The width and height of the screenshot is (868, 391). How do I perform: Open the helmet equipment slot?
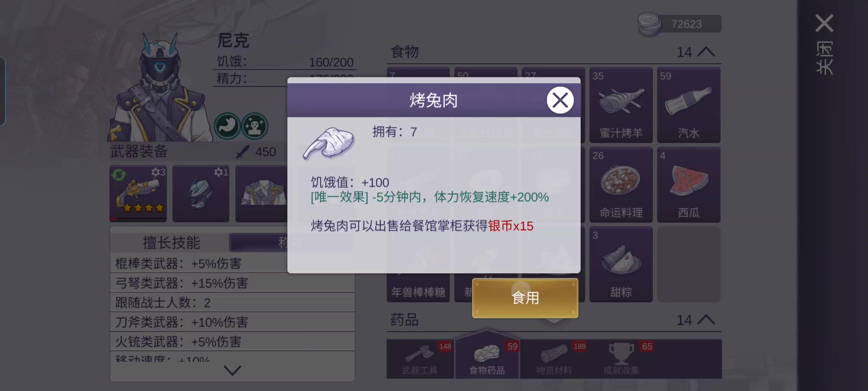click(201, 194)
